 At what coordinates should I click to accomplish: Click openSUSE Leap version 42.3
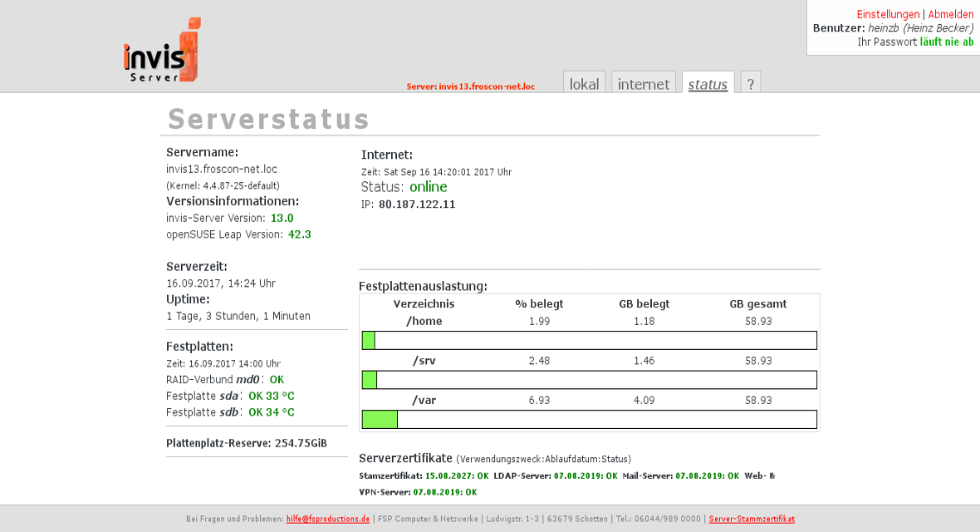[299, 234]
